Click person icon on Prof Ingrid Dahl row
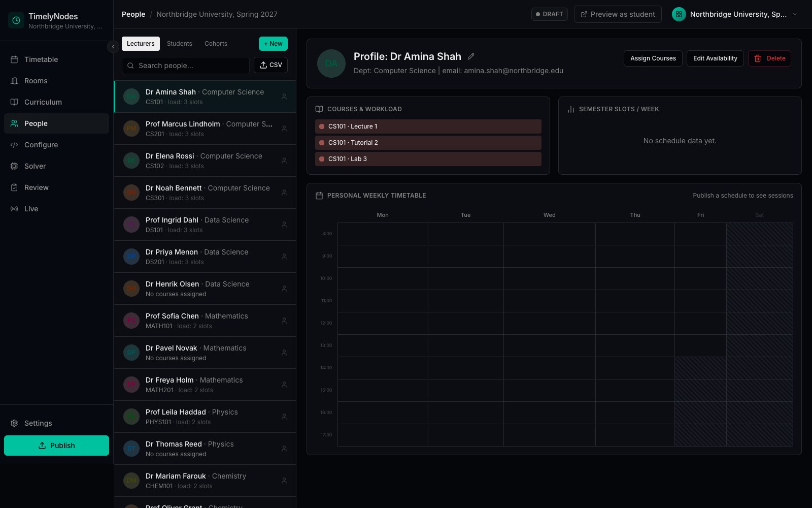Screen dimensions: 812x508 [x=284, y=225]
